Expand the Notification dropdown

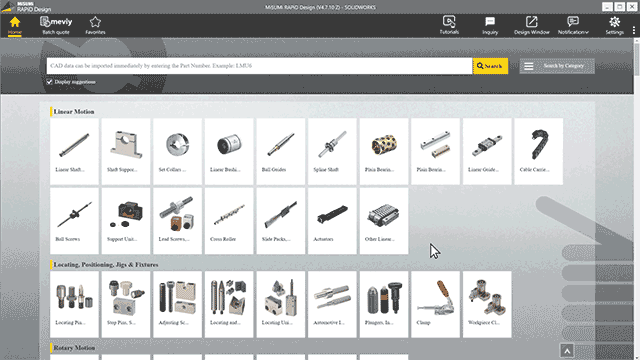click(x=573, y=25)
